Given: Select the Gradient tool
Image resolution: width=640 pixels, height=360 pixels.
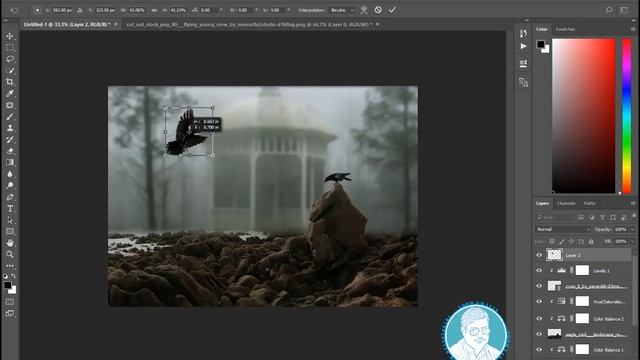Looking at the screenshot, I should tap(10, 162).
